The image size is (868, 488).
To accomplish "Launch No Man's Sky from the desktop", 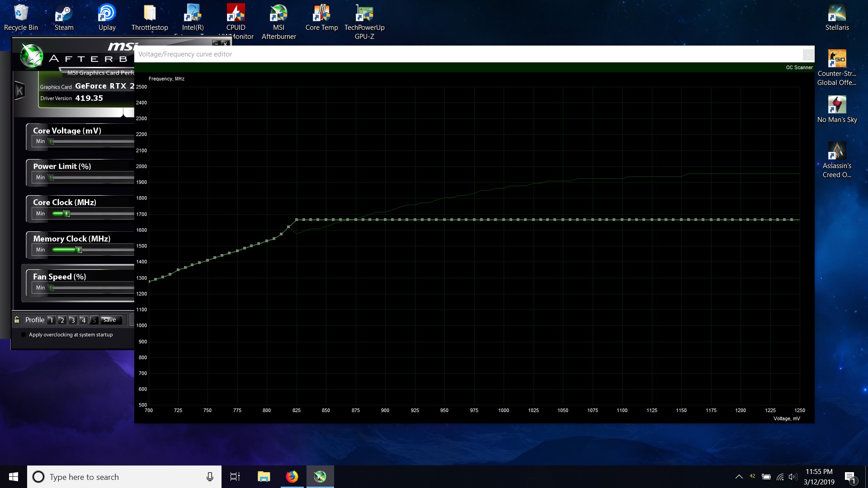I will coord(837,110).
